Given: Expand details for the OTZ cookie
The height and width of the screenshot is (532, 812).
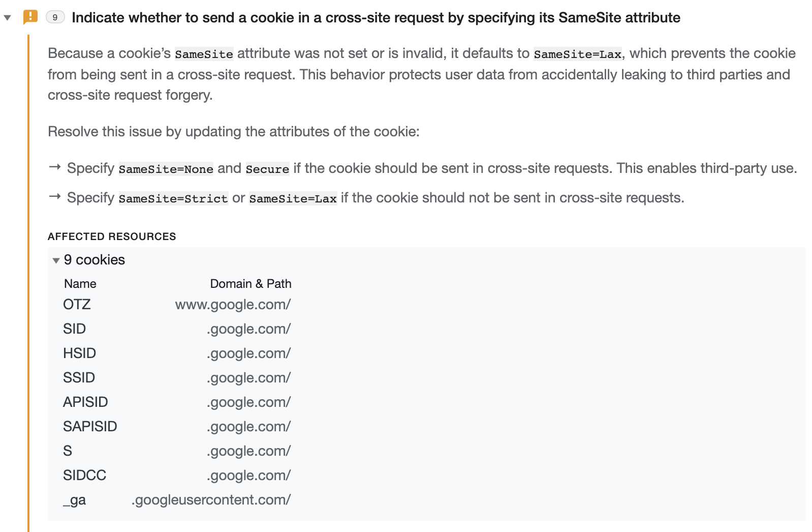Looking at the screenshot, I should pos(77,304).
